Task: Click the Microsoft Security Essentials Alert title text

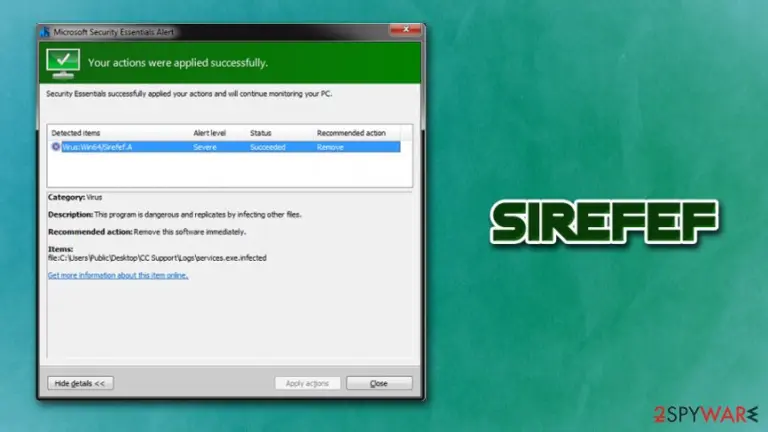Action: click(x=114, y=32)
